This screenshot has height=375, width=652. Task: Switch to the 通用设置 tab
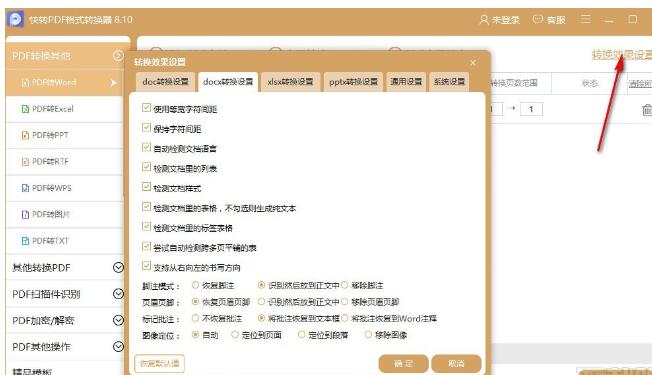pos(406,82)
